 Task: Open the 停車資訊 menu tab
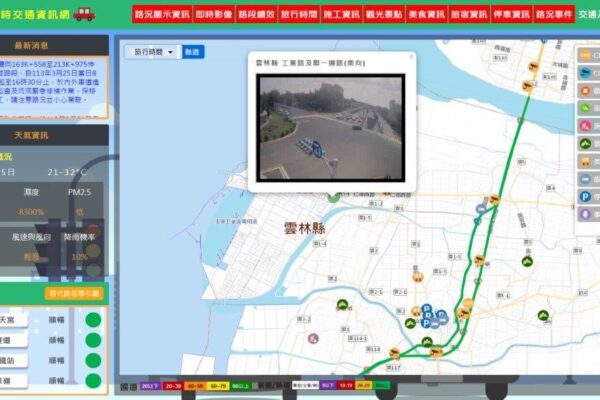coord(512,14)
